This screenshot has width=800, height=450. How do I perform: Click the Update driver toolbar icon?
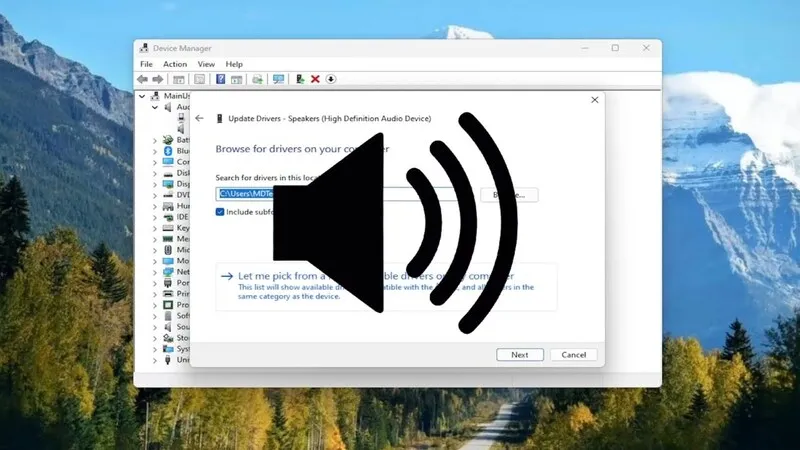pos(300,79)
